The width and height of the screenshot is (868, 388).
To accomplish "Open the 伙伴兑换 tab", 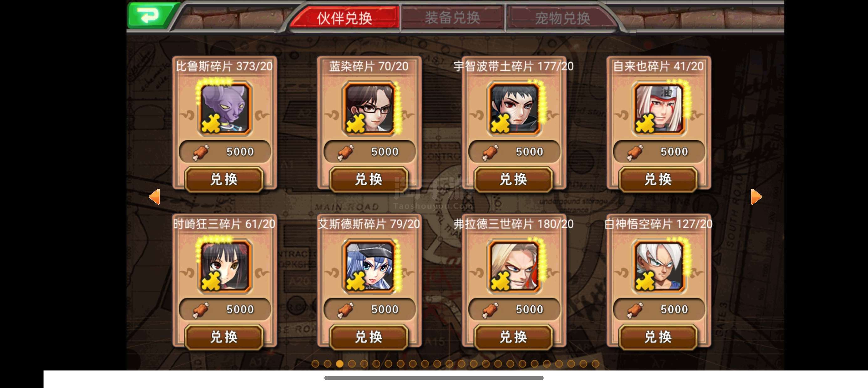I will tap(344, 18).
